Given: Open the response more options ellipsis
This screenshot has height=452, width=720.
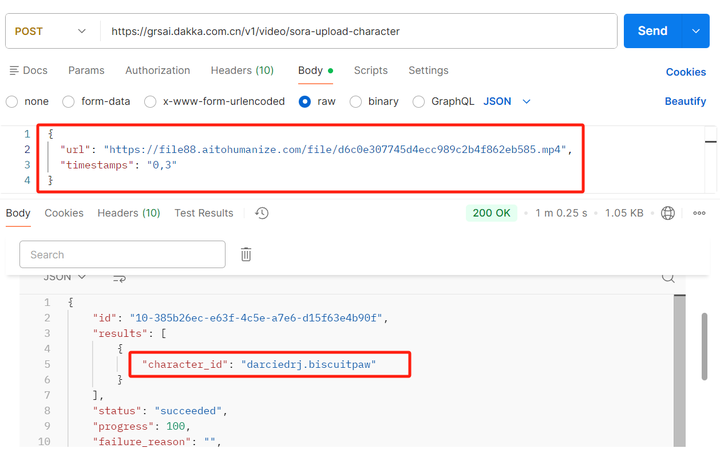Looking at the screenshot, I should pyautogui.click(x=699, y=213).
